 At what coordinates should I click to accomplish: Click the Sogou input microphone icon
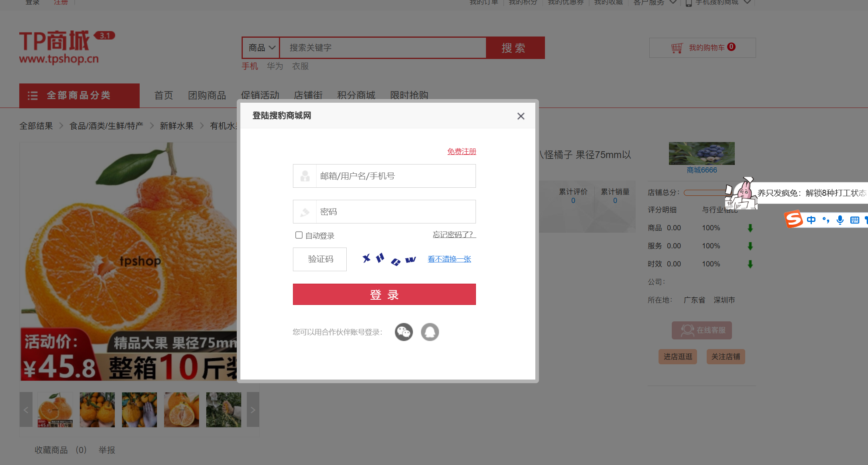[840, 220]
